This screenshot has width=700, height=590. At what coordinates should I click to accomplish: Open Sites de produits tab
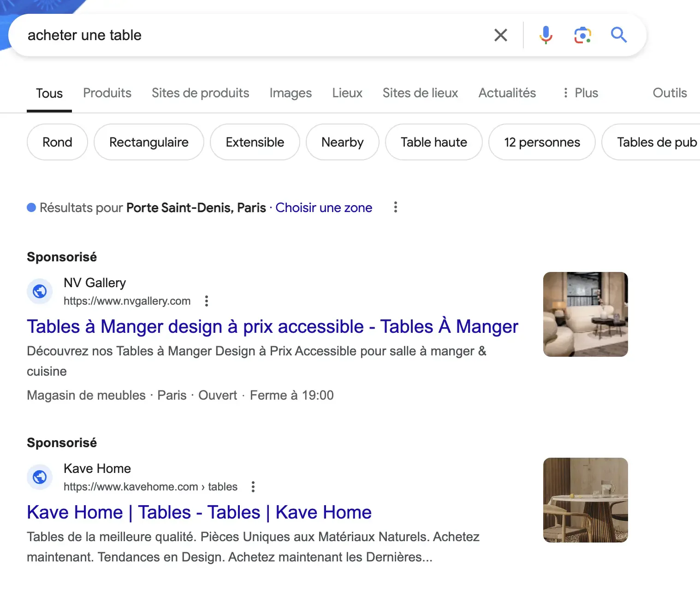200,93
